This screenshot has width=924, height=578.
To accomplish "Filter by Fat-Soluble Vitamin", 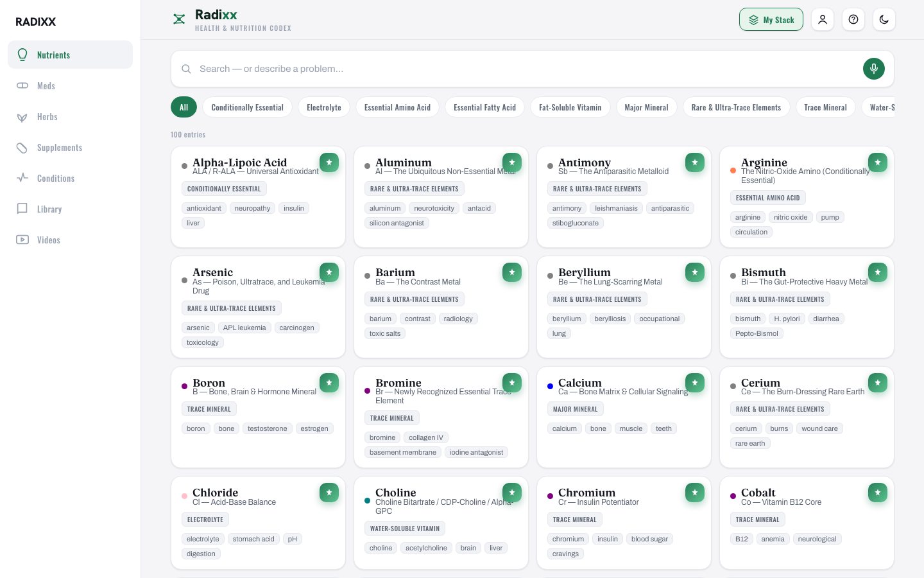I will coord(570,107).
